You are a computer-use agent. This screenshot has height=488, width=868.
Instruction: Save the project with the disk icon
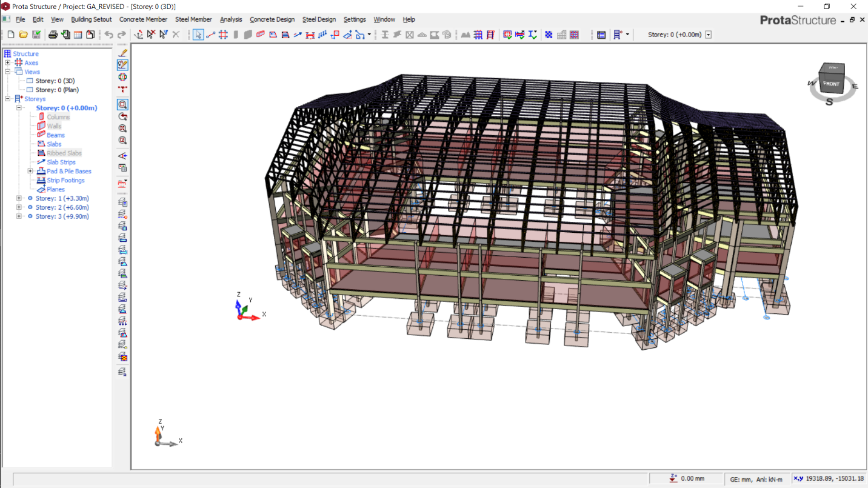pyautogui.click(x=36, y=35)
